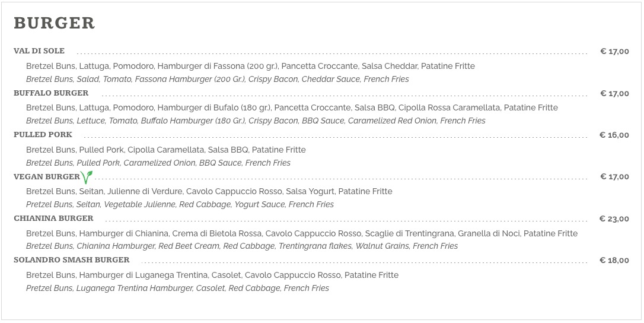This screenshot has height=323, width=644.
Task: Click the € 16,00 Pulled Pork price
Action: (x=614, y=135)
